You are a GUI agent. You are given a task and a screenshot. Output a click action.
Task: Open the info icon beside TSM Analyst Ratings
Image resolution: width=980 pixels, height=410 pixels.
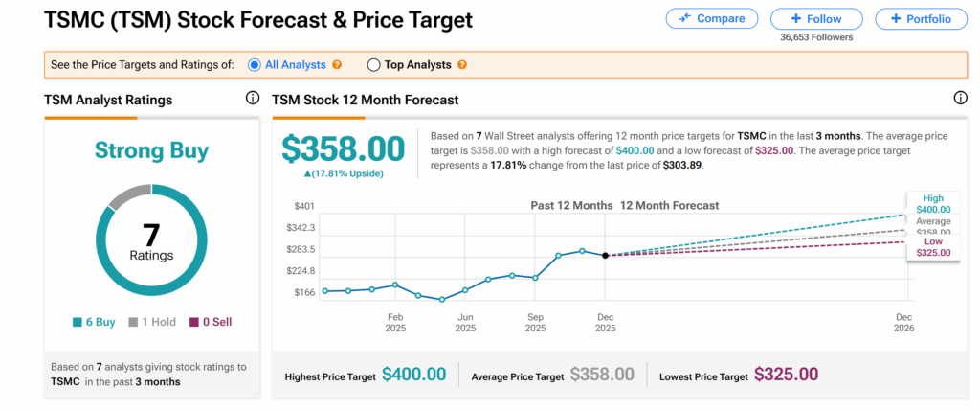click(x=253, y=99)
